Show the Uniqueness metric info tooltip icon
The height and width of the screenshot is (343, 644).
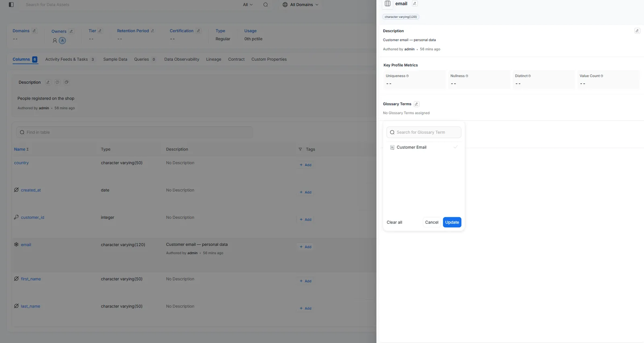click(x=407, y=76)
